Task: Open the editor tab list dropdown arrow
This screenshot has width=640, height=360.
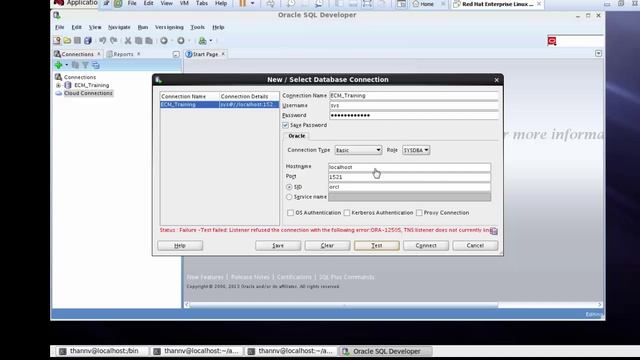Action: pyautogui.click(x=598, y=53)
